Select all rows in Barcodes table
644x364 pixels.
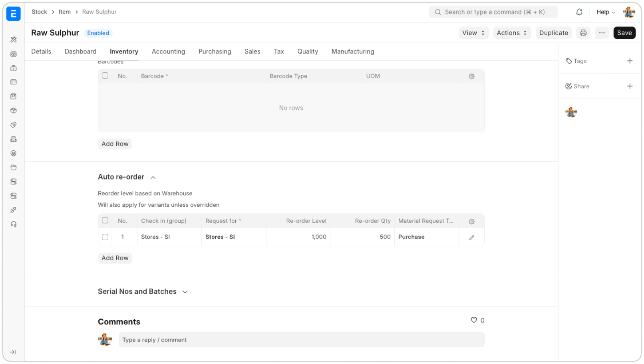click(x=105, y=75)
